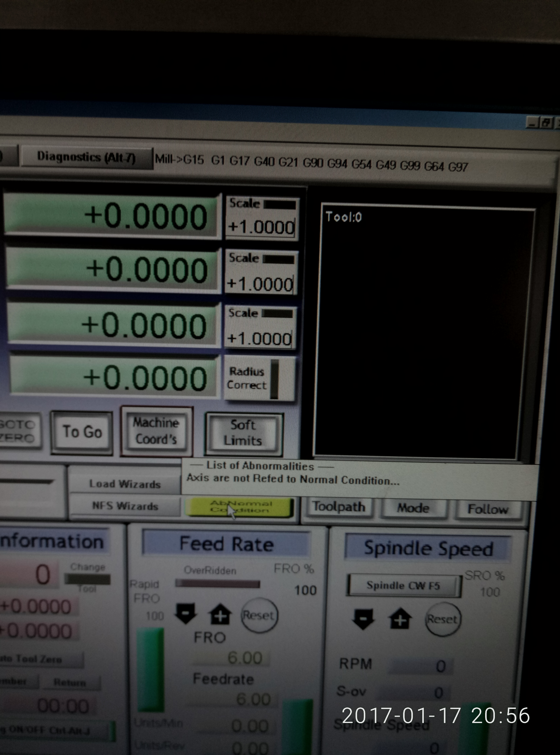Click the yellow AbNormal Condition indicator

(x=240, y=507)
